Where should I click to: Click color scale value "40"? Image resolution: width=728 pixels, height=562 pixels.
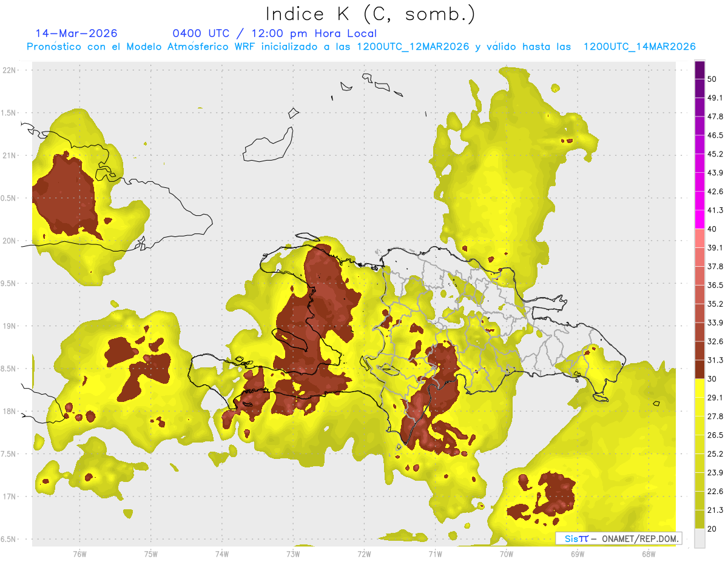click(x=712, y=229)
